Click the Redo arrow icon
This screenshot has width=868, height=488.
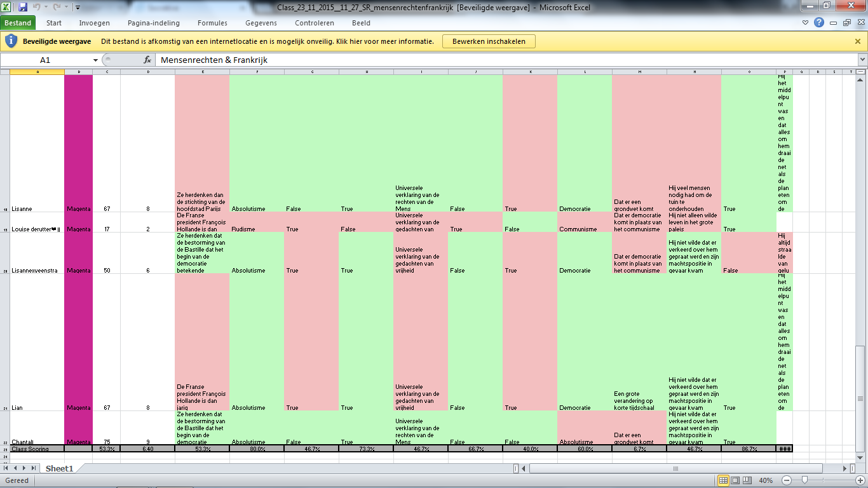click(58, 8)
